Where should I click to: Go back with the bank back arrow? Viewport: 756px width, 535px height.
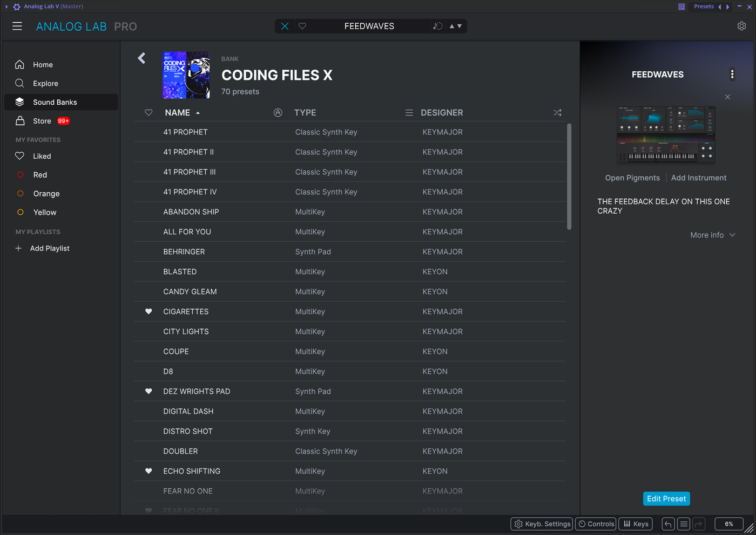(141, 58)
